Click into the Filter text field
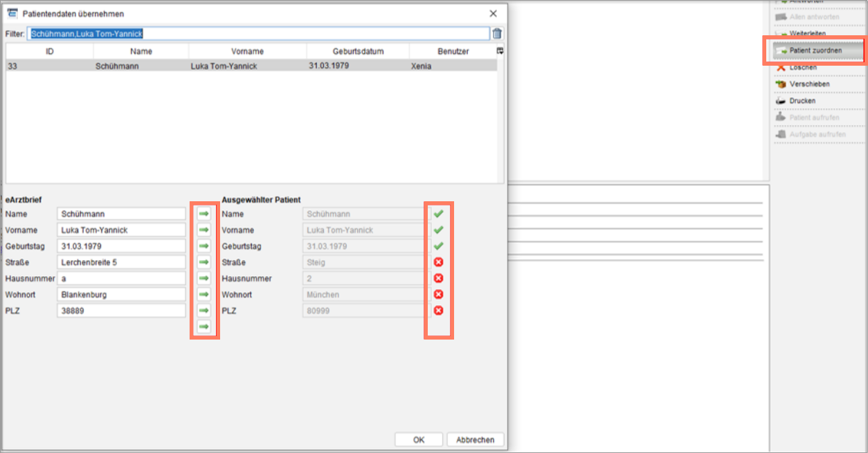 [258, 33]
